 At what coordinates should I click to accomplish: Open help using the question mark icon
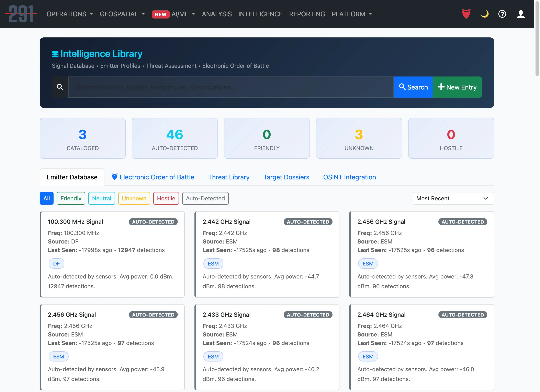pyautogui.click(x=502, y=14)
